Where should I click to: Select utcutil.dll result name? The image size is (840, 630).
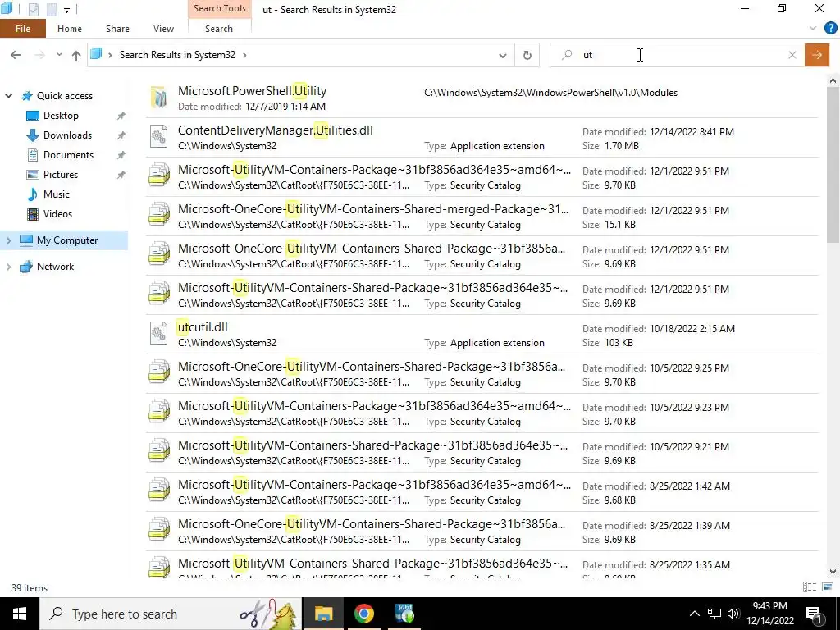click(x=203, y=327)
